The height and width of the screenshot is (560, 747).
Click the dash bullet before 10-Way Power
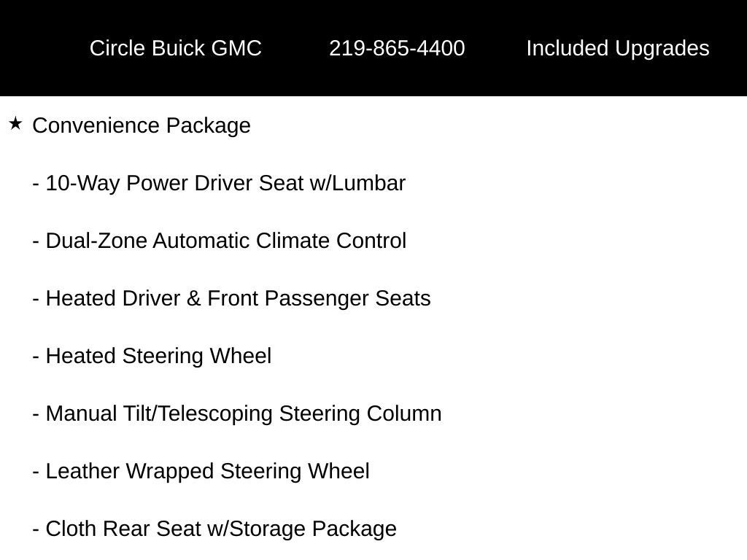click(x=36, y=184)
